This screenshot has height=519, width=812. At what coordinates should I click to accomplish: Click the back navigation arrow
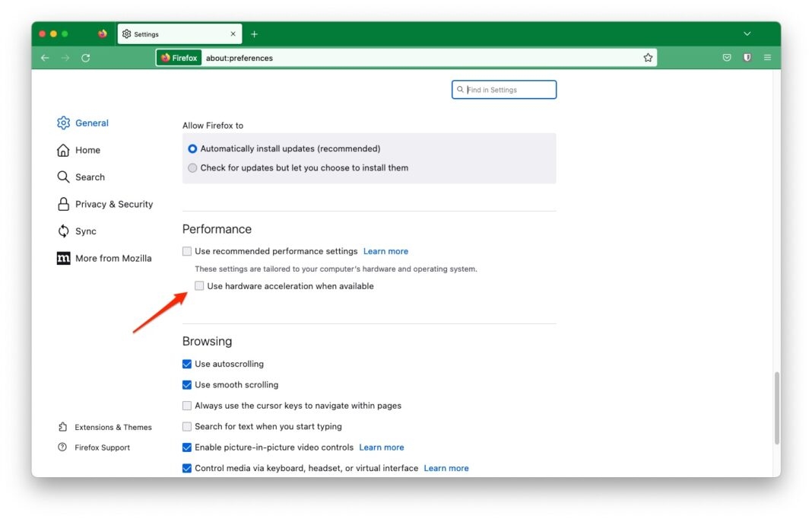(x=45, y=58)
